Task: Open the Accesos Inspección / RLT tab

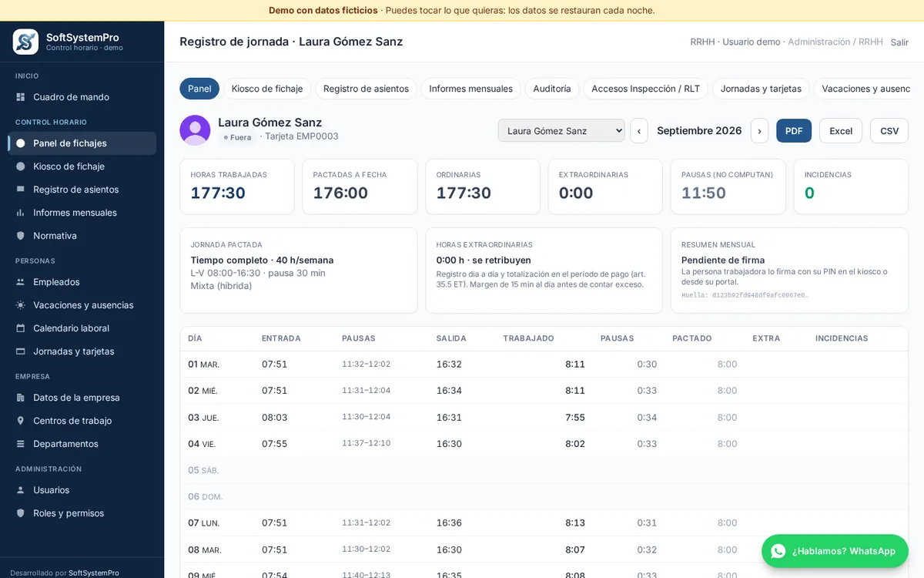Action: click(645, 89)
